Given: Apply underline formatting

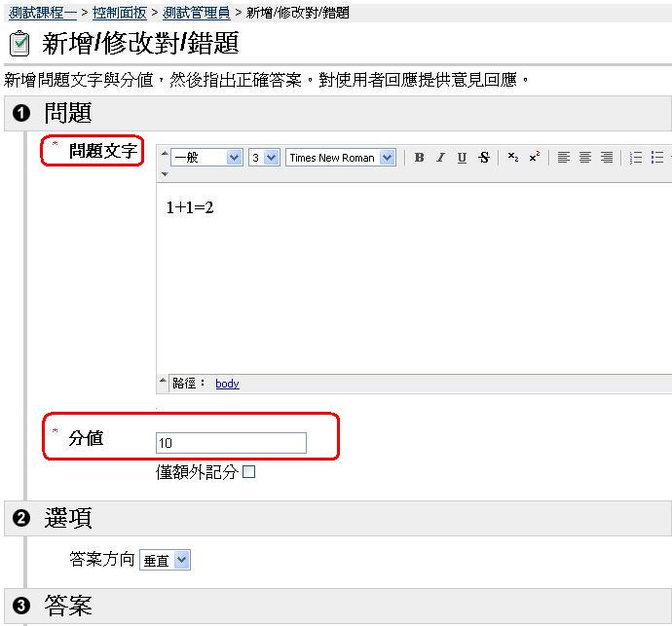Looking at the screenshot, I should pyautogui.click(x=462, y=158).
